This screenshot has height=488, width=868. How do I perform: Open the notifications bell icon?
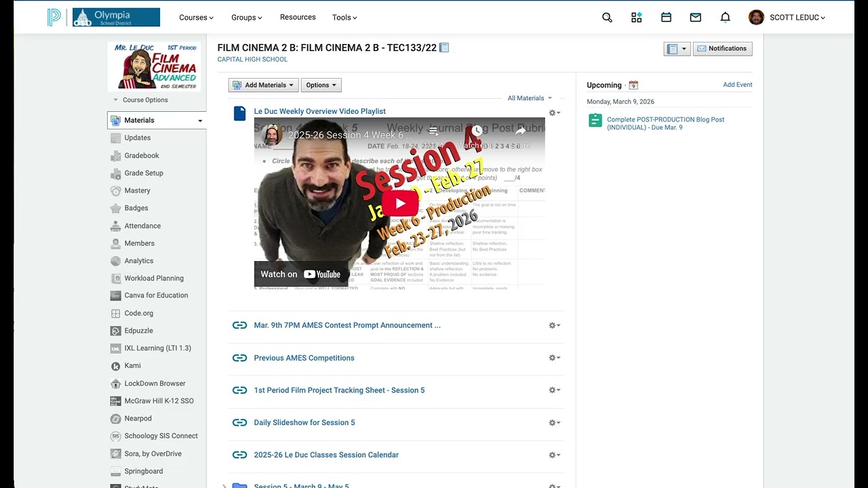[725, 18]
